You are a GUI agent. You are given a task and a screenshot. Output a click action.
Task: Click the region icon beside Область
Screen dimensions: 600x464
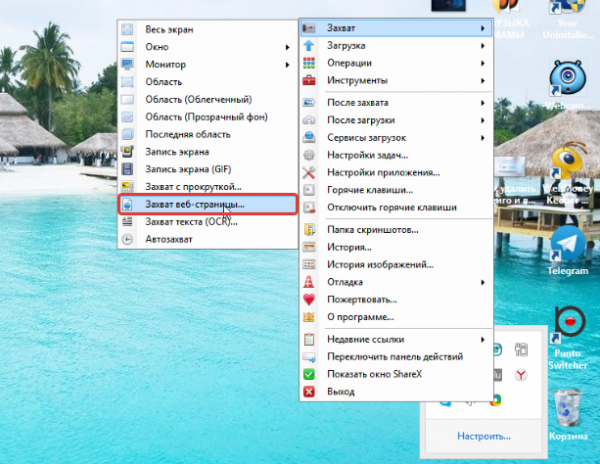click(127, 82)
